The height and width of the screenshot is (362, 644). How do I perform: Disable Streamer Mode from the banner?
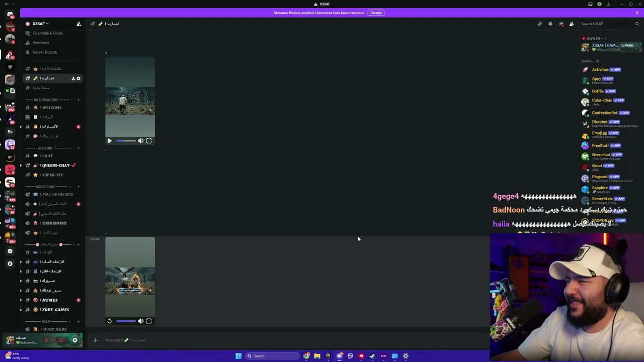coord(376,13)
